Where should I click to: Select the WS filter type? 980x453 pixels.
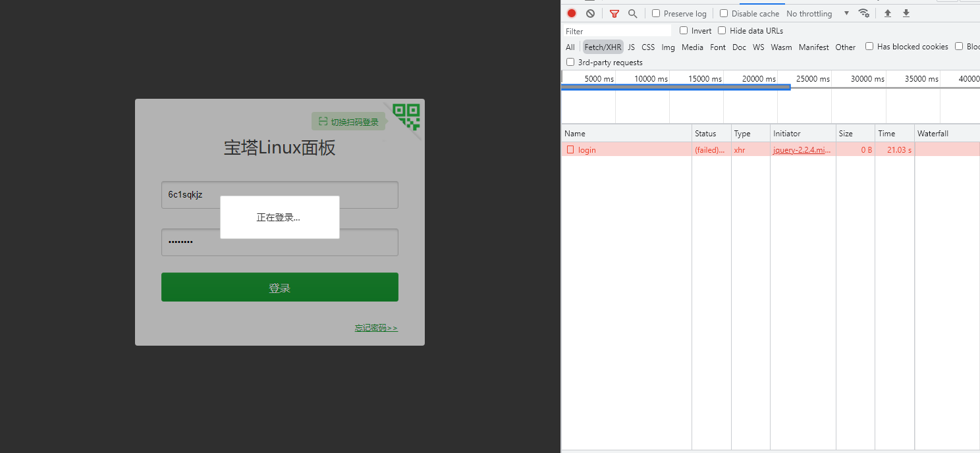click(759, 47)
